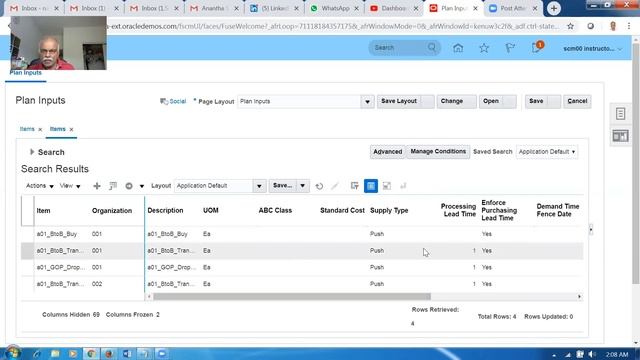Open File Explorer folder in taskbar
Image resolution: width=640 pixels, height=360 pixels.
coord(55,353)
